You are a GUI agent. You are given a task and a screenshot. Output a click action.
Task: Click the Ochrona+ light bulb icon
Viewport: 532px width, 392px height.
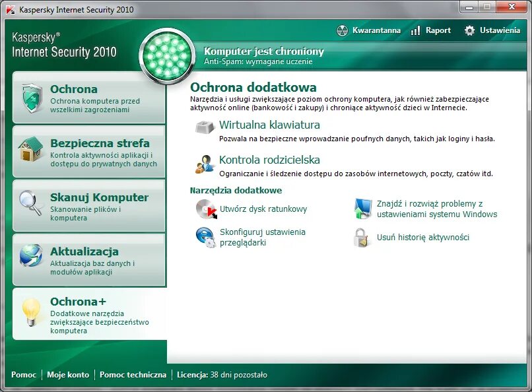click(x=31, y=311)
